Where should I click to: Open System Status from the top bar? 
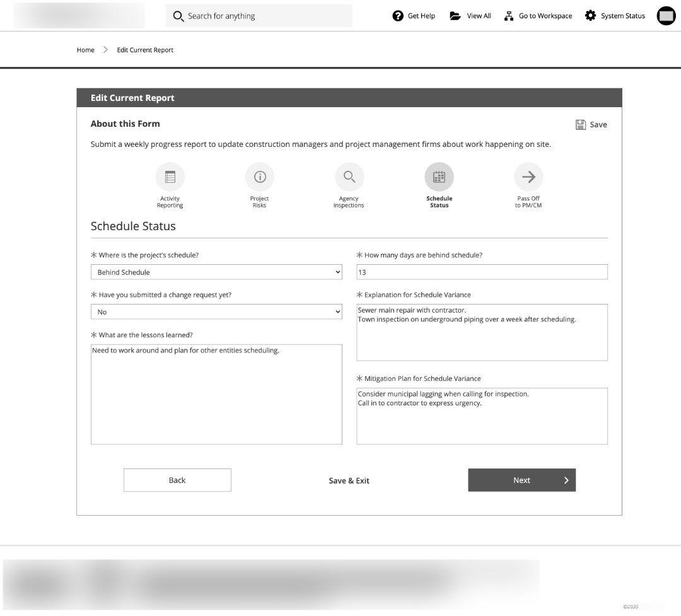click(614, 16)
